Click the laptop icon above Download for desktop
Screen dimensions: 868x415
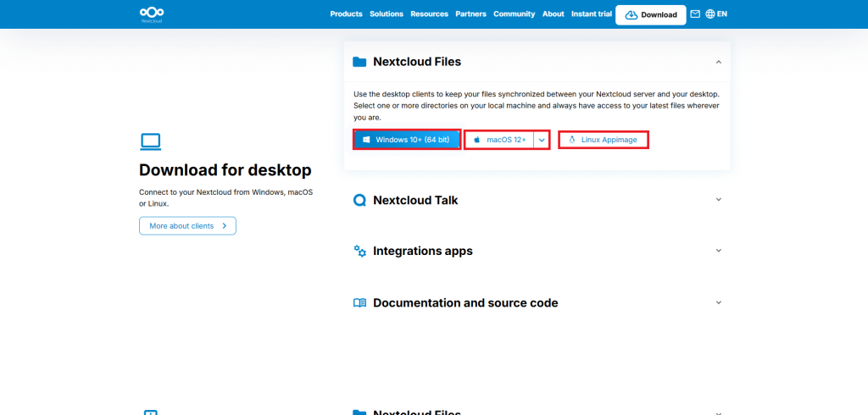pyautogui.click(x=150, y=141)
